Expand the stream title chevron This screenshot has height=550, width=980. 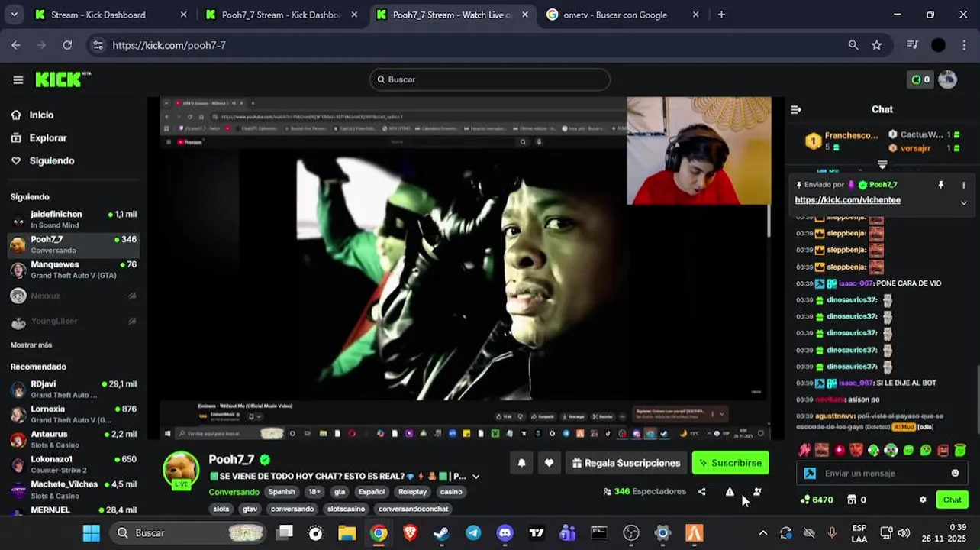click(475, 477)
